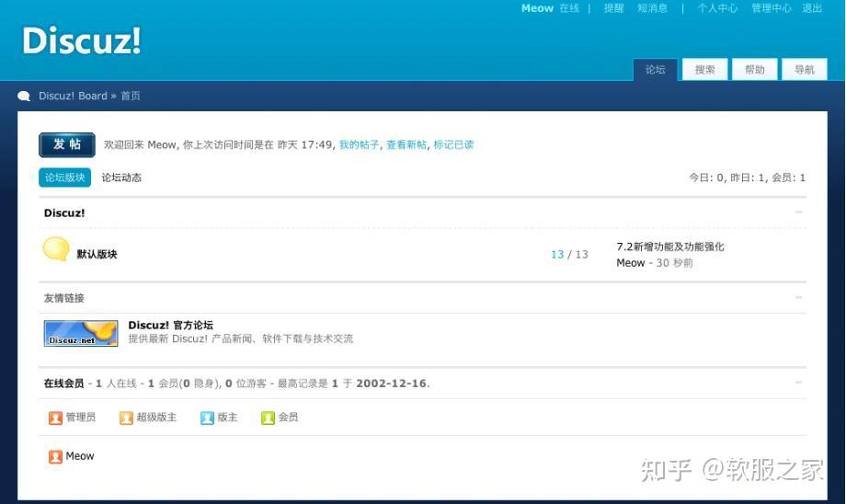Screen dimensions: 846x504
Task: Click the 13 / 13 post count
Action: click(x=569, y=254)
